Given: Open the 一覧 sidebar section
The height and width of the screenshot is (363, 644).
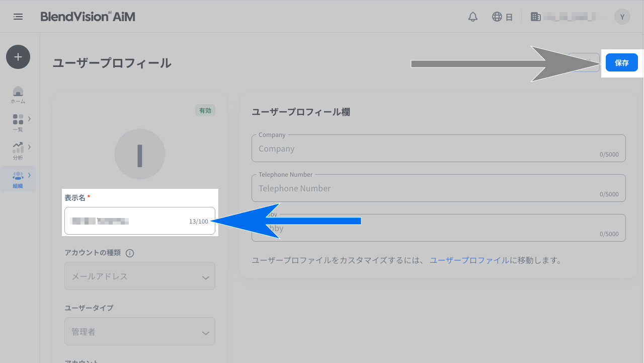Looking at the screenshot, I should click(18, 122).
